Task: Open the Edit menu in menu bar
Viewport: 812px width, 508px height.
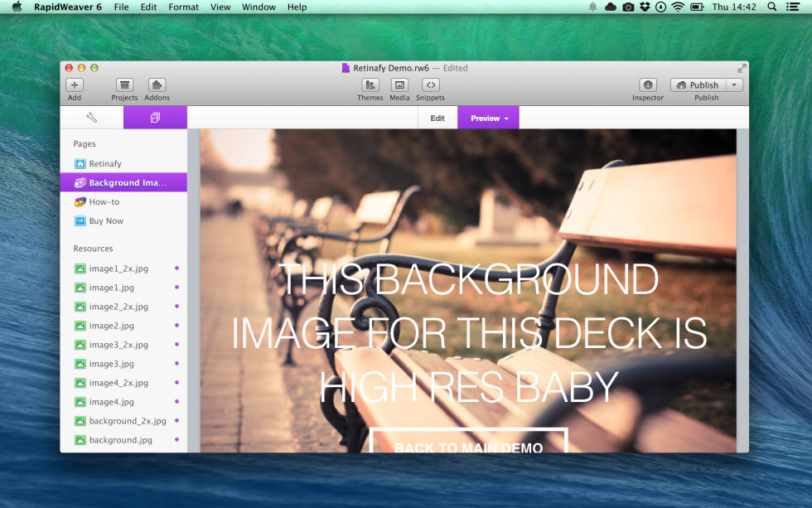Action: pos(148,7)
